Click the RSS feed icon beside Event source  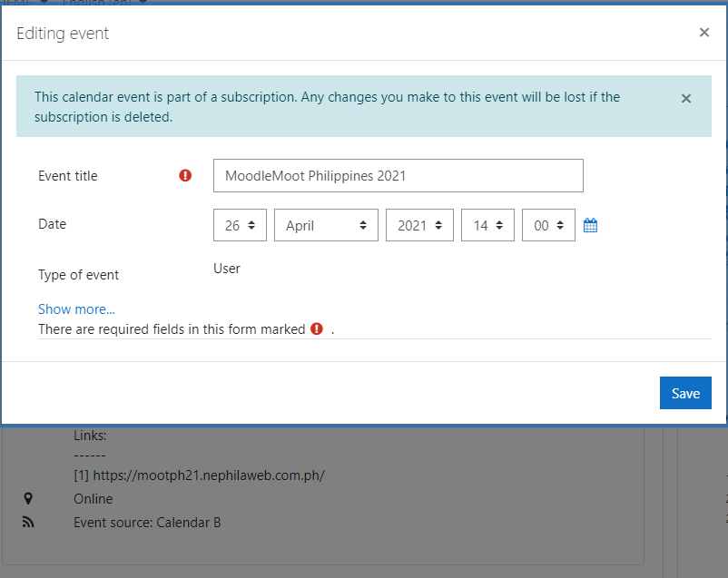pos(28,523)
